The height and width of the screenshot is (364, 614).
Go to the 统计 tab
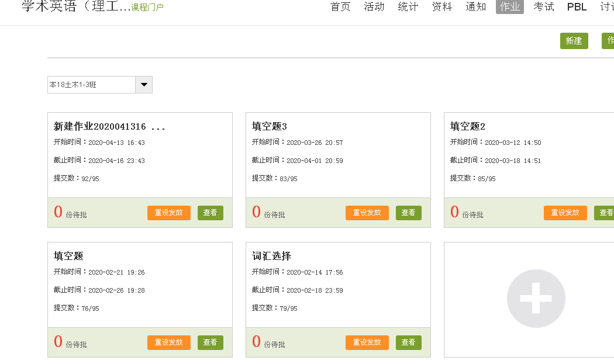coord(408,7)
